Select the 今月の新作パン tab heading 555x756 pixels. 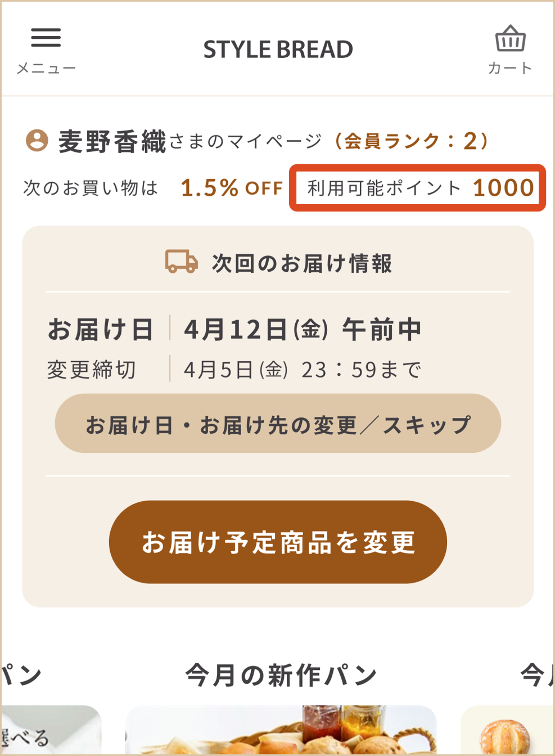[281, 674]
